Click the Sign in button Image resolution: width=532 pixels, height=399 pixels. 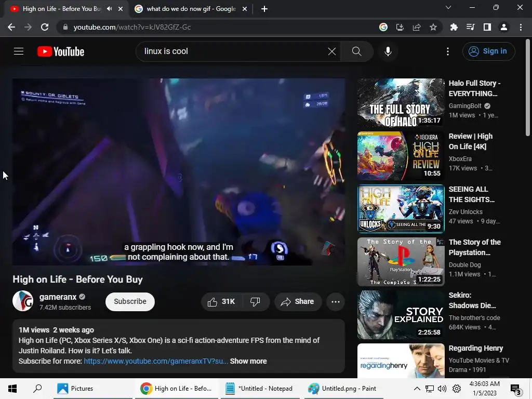pos(488,51)
